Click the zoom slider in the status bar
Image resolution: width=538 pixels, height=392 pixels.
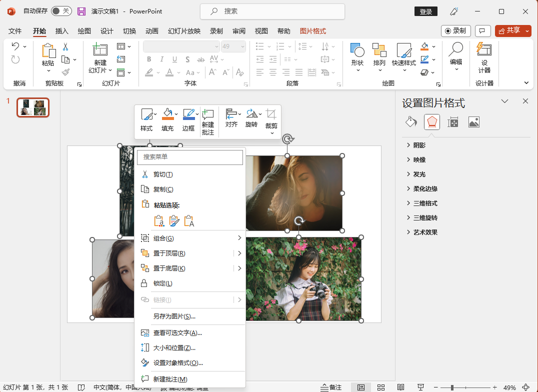(x=452, y=387)
